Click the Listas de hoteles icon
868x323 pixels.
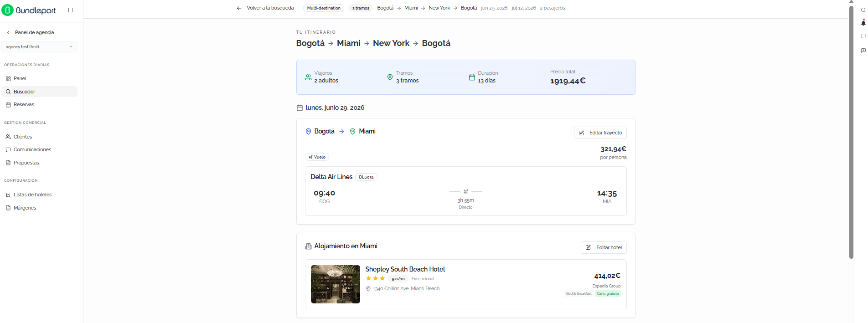(8, 195)
